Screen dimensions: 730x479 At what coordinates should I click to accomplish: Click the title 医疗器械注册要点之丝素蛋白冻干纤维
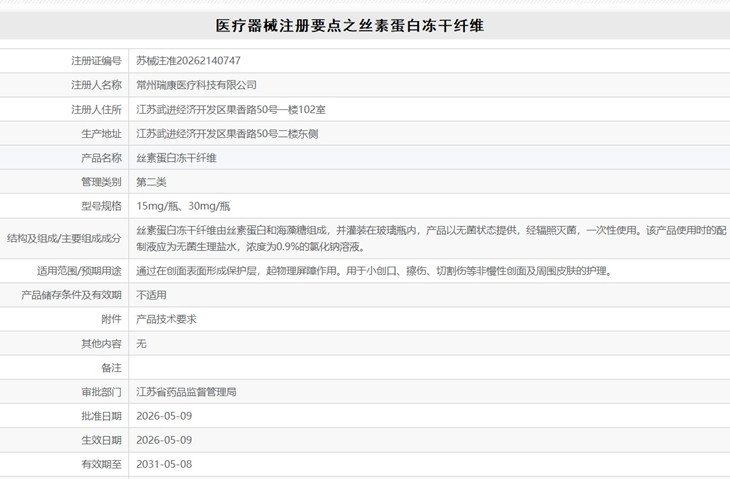[x=350, y=26]
